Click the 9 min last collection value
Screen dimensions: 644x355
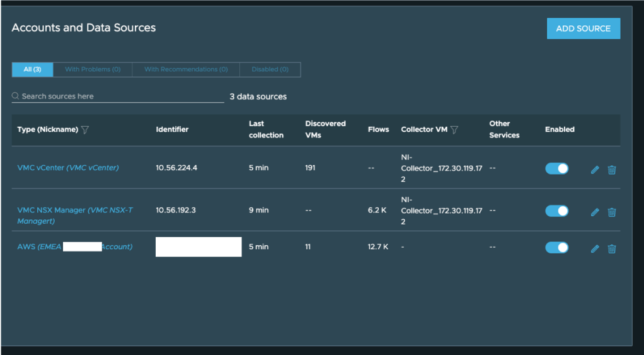(x=259, y=210)
